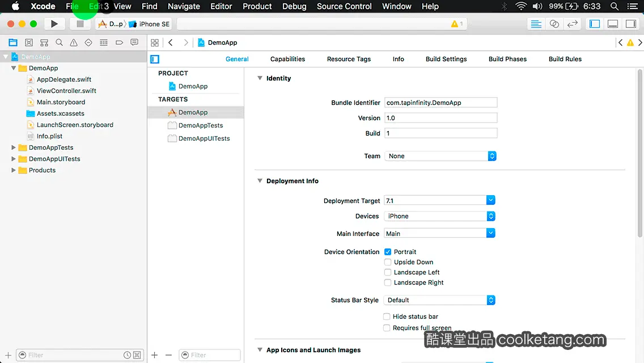Show the Debug navigator

(104, 43)
